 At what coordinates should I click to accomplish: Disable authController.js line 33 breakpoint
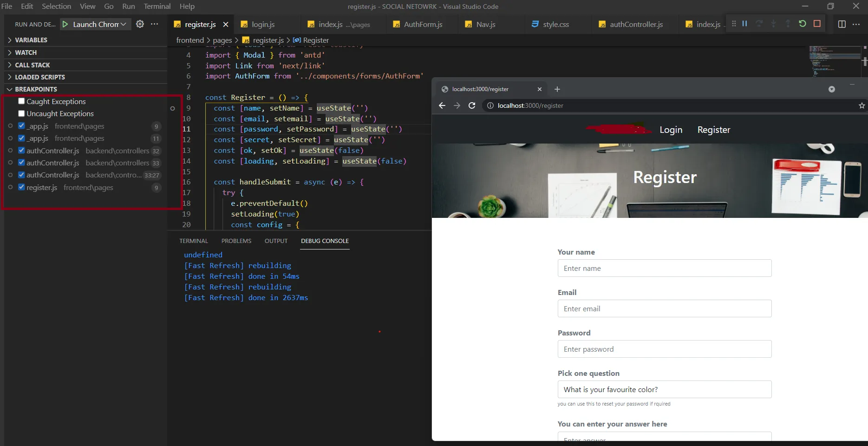(21, 163)
